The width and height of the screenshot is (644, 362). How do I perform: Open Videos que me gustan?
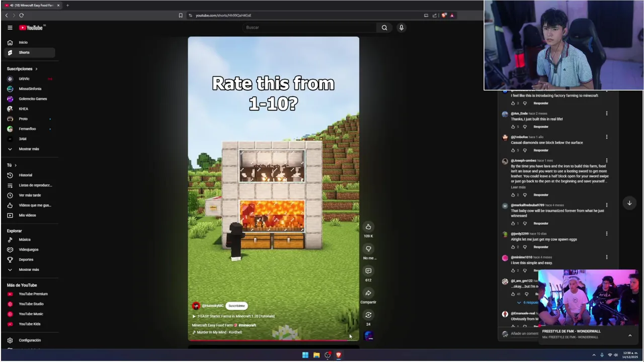point(30,205)
